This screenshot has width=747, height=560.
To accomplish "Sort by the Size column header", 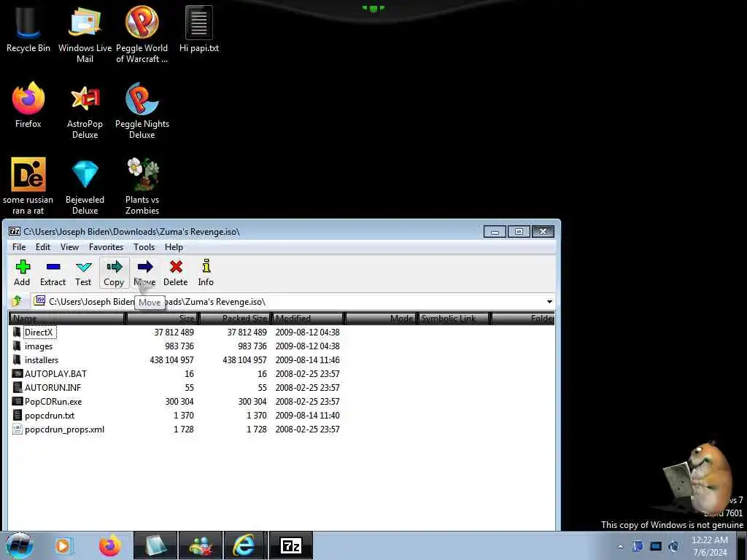I will pos(162,318).
